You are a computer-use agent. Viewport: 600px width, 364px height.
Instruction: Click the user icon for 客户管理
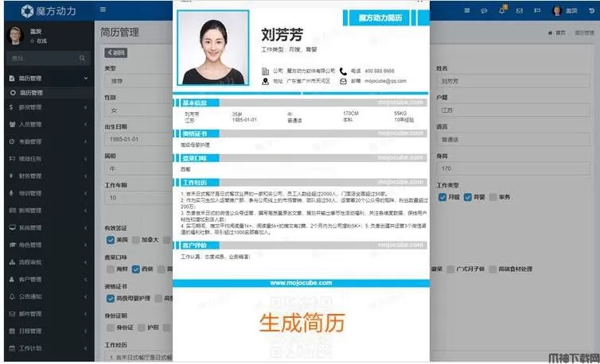(11, 280)
